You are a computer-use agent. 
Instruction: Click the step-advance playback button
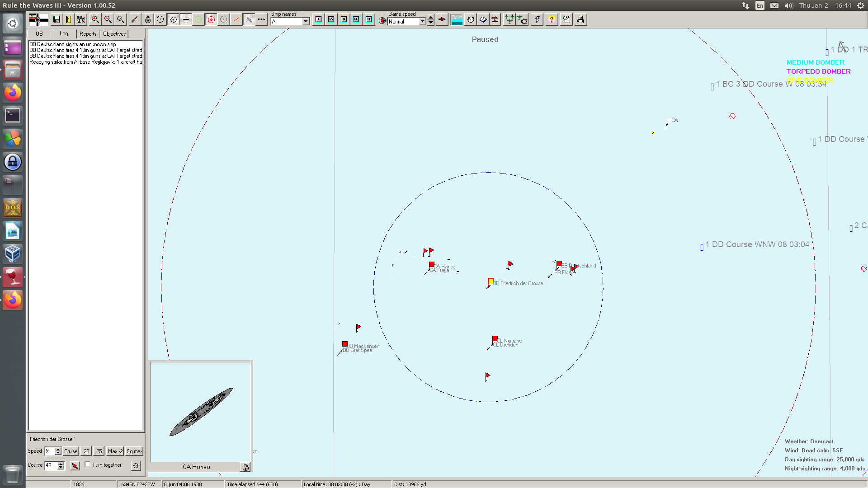click(x=344, y=19)
